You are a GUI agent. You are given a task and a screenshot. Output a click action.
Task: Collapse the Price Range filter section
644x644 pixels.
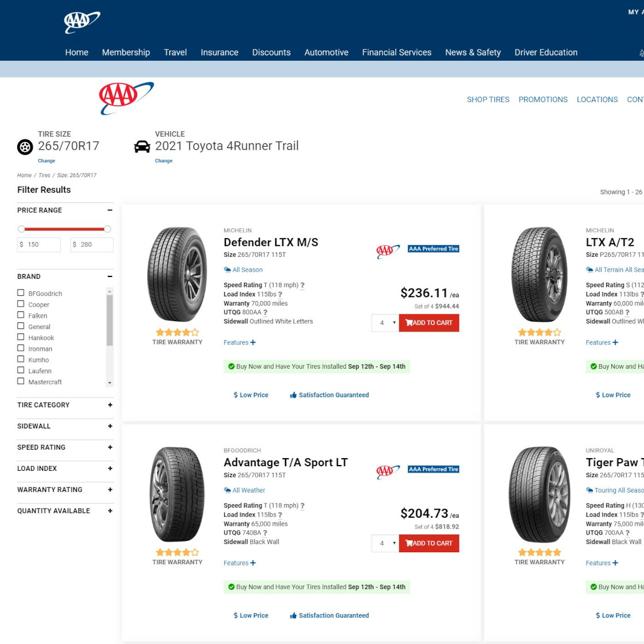tap(110, 210)
